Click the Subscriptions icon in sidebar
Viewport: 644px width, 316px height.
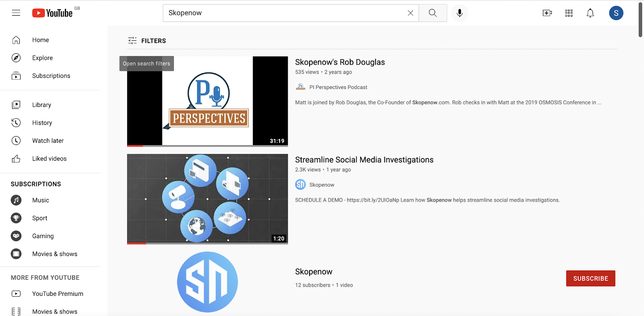tap(16, 76)
